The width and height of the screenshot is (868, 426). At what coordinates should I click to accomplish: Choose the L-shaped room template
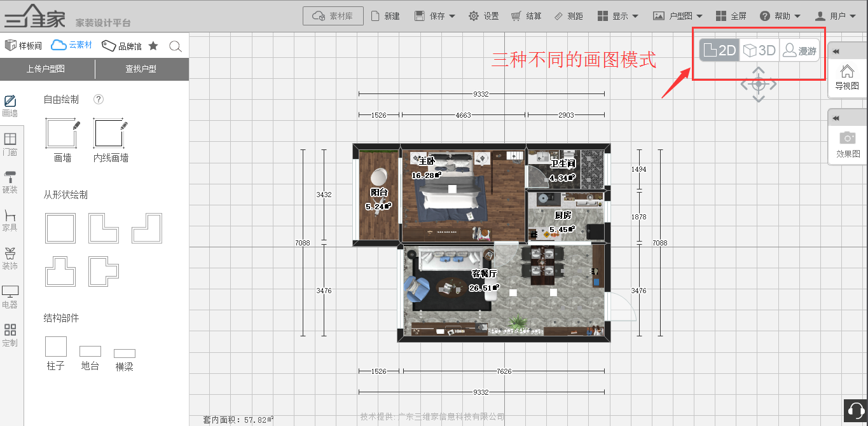tap(103, 228)
